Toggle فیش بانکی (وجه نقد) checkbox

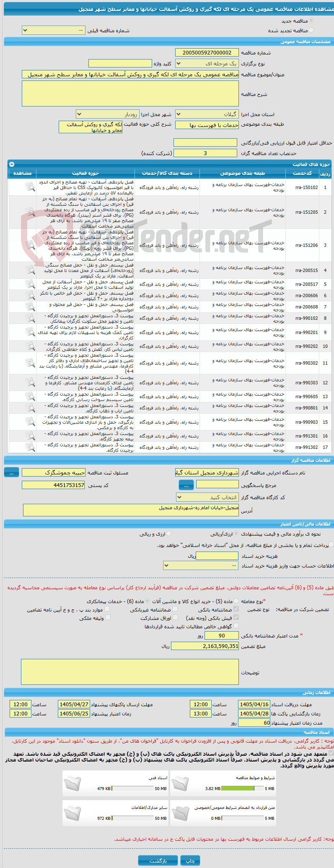pos(236,617)
